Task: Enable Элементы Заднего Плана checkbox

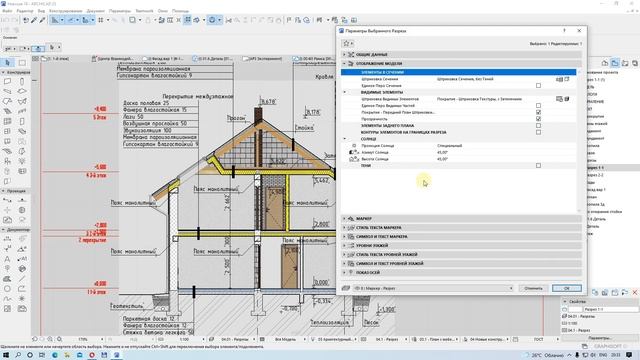Action: (538, 126)
